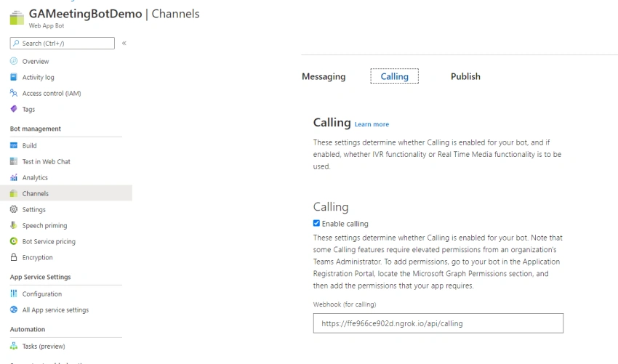Open bot Settings
This screenshot has height=364, width=618.
[34, 209]
